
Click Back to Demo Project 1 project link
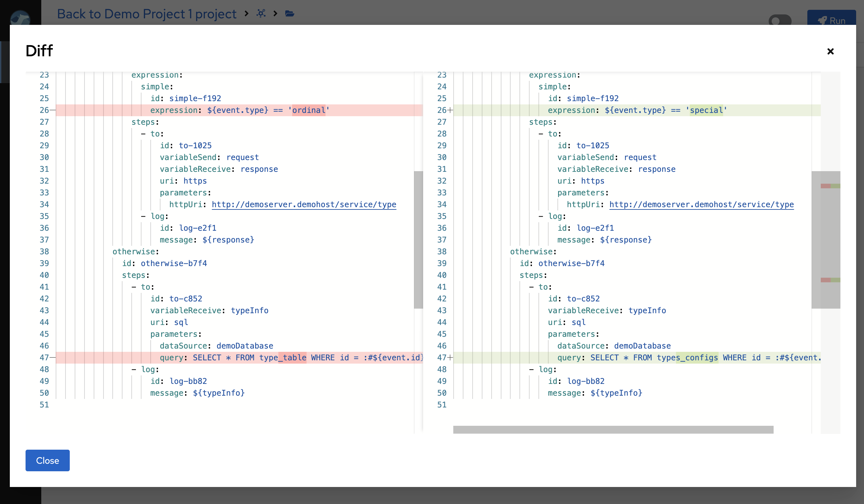[146, 14]
